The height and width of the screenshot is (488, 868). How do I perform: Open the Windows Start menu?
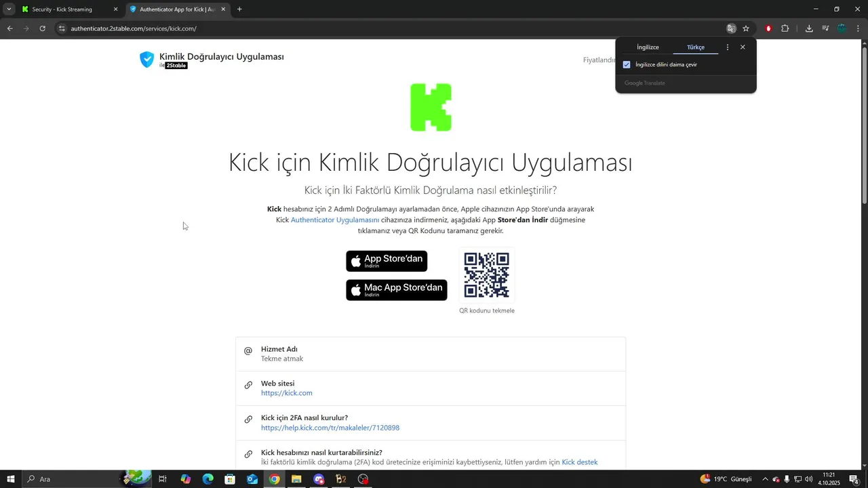(x=11, y=479)
